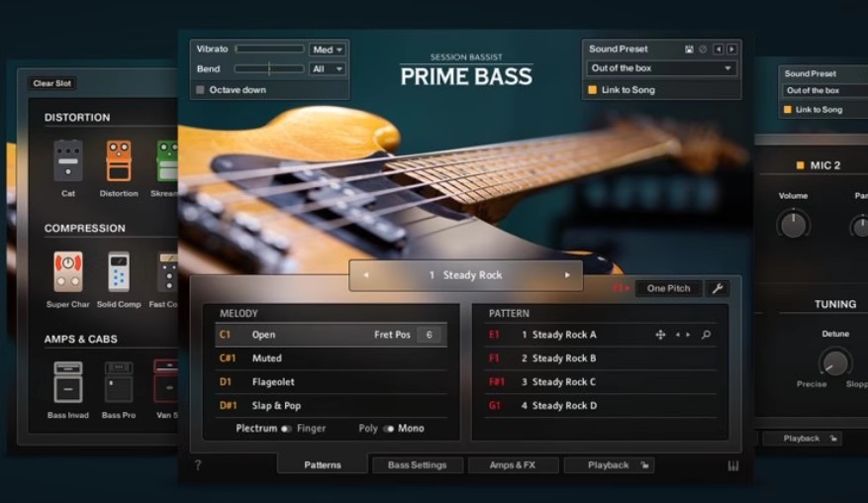
Task: Open the Amps & FX tab
Action: (x=512, y=464)
